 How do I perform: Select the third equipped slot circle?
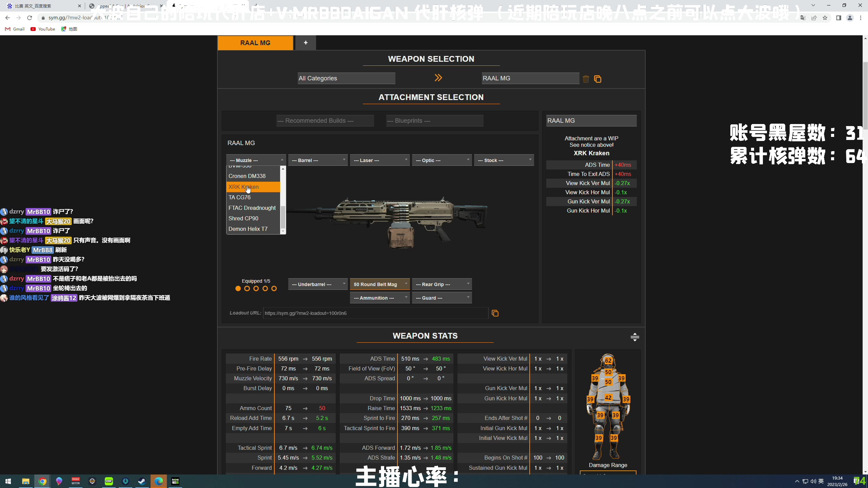pos(256,288)
